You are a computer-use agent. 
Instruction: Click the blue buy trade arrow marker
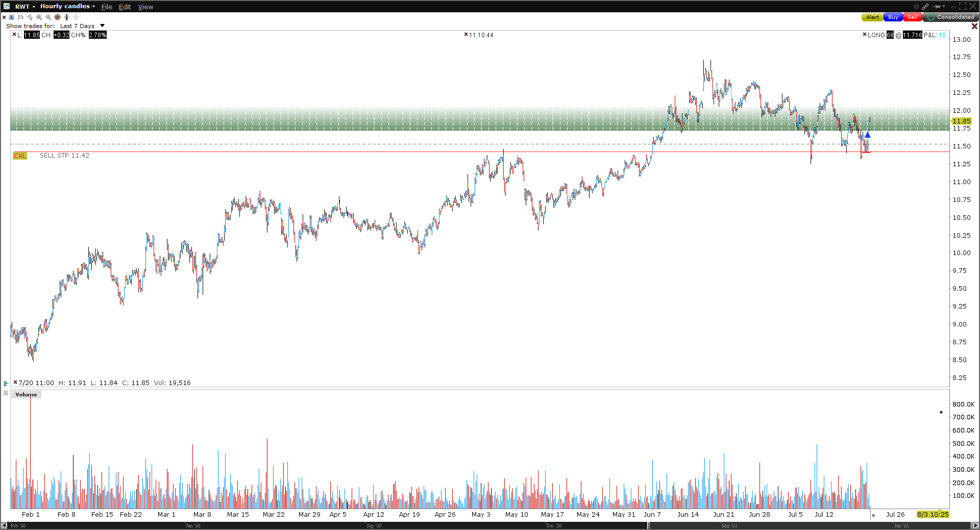click(867, 135)
